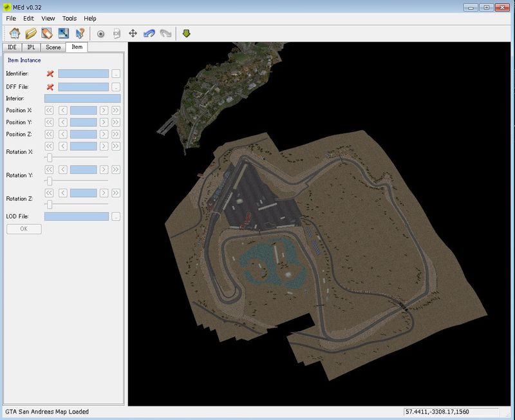Click the DFF File text field

coord(84,87)
